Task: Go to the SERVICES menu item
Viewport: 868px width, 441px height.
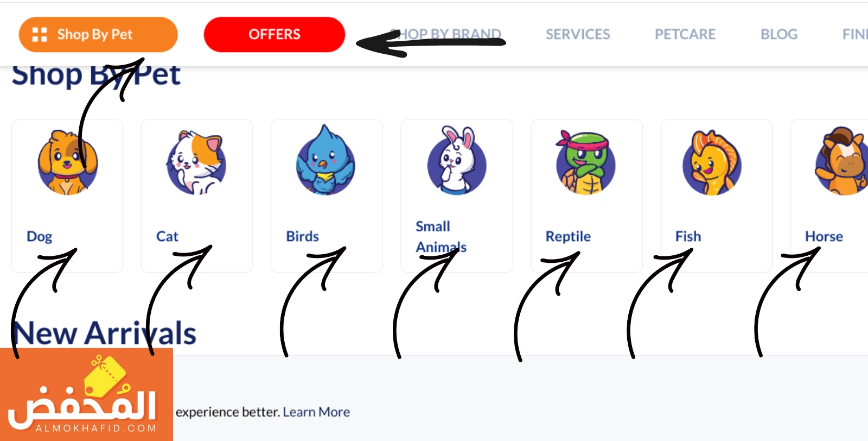Action: click(578, 34)
